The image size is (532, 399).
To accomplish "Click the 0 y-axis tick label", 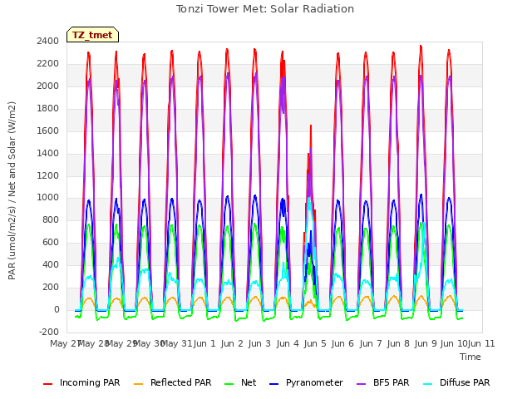I will [x=57, y=310].
